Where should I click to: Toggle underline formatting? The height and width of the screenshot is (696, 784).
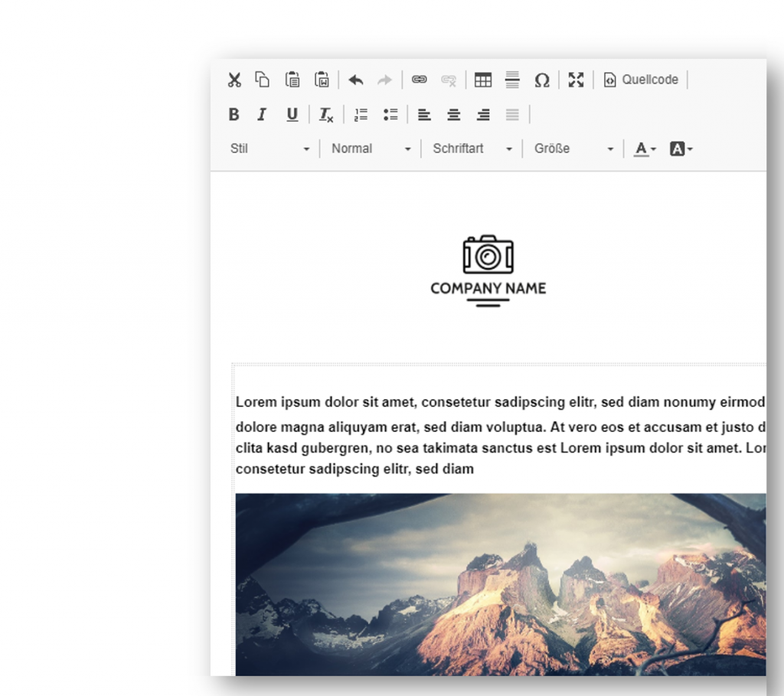[292, 115]
